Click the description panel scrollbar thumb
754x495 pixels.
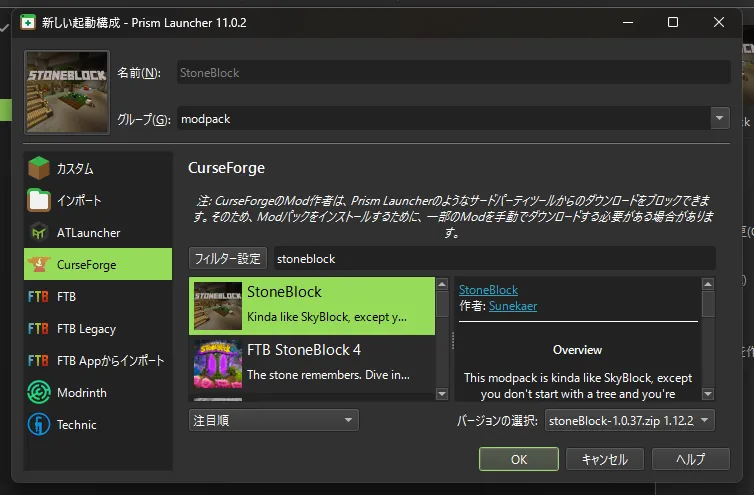pos(708,304)
